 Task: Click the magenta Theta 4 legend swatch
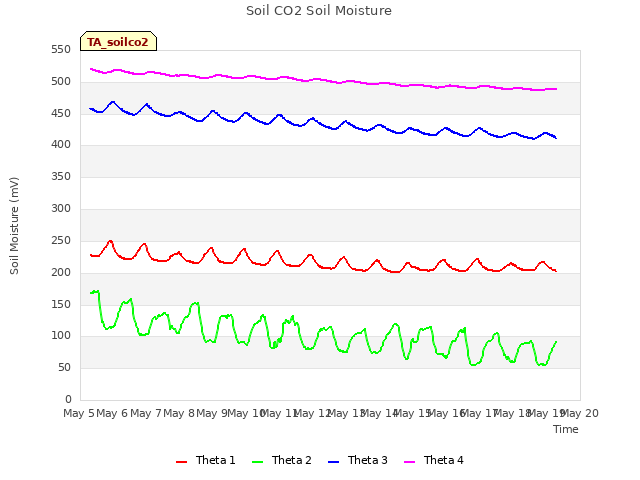pyautogui.click(x=409, y=462)
